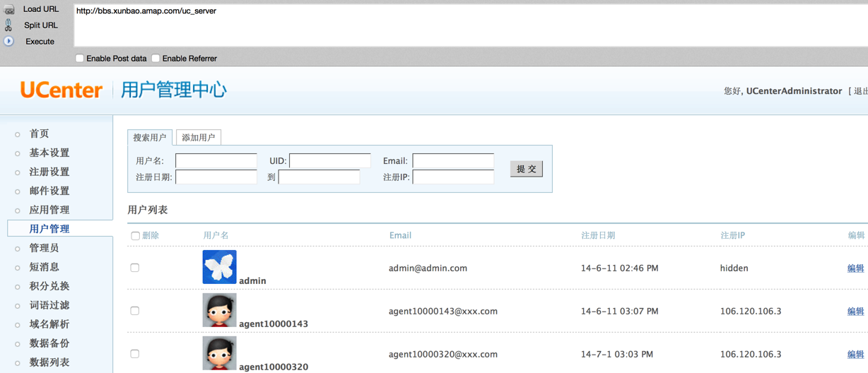Click 编辑 link for agent10000320
The height and width of the screenshot is (373, 868).
(x=855, y=355)
